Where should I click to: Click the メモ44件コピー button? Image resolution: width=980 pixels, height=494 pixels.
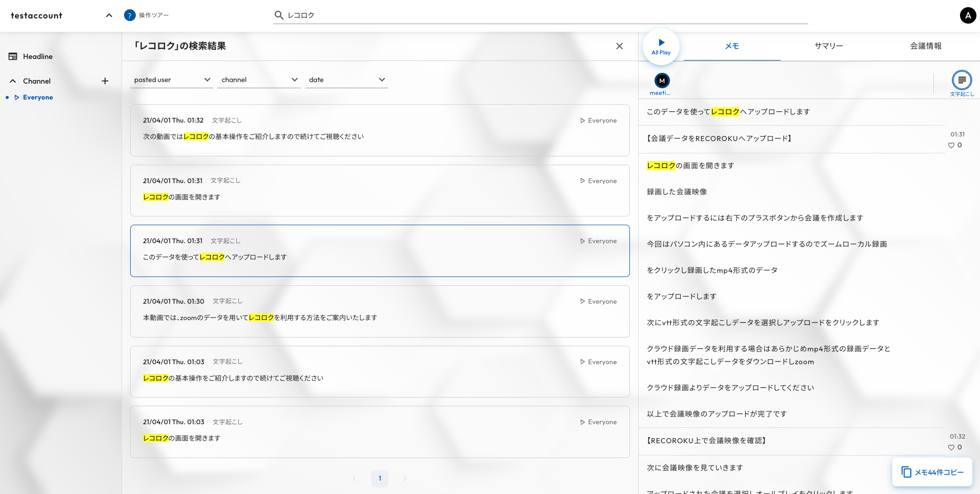coord(932,472)
